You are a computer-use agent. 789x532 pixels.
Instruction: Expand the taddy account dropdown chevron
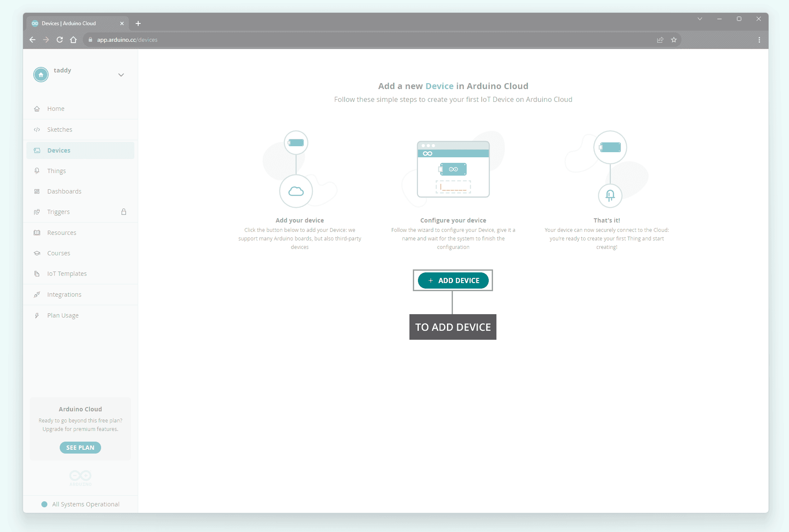coord(121,75)
